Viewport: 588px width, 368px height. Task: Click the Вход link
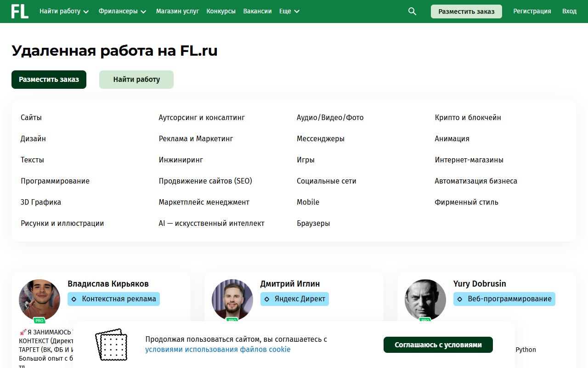pyautogui.click(x=569, y=11)
